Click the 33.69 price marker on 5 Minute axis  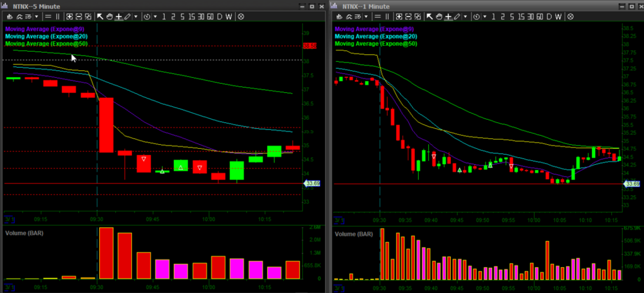(x=311, y=184)
